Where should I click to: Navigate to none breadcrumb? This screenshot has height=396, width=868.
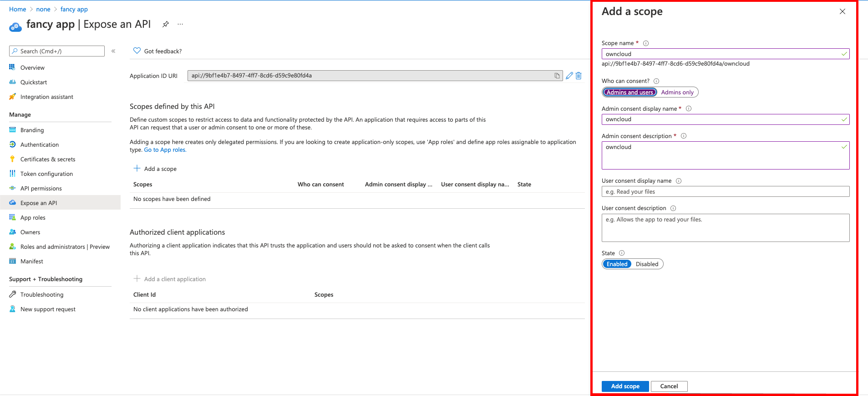click(43, 9)
